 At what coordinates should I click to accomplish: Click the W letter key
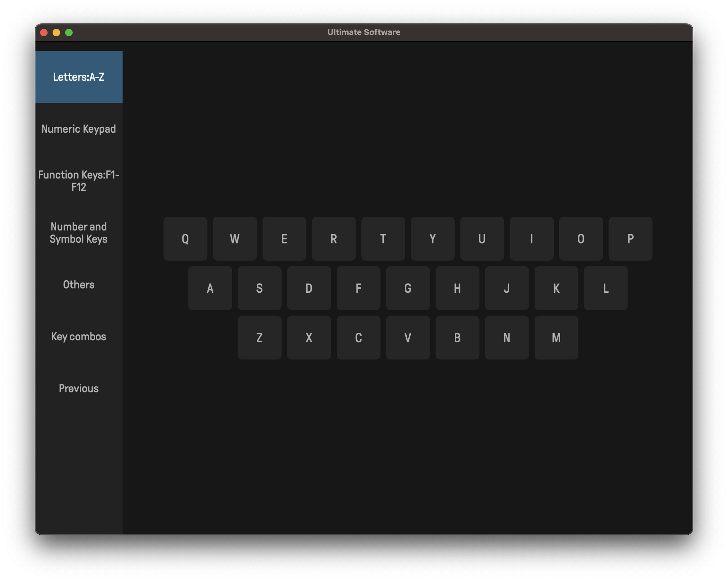[x=235, y=239]
